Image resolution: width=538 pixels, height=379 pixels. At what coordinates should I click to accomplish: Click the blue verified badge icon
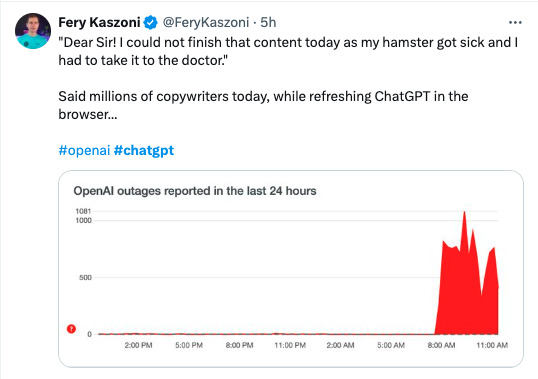click(x=150, y=23)
